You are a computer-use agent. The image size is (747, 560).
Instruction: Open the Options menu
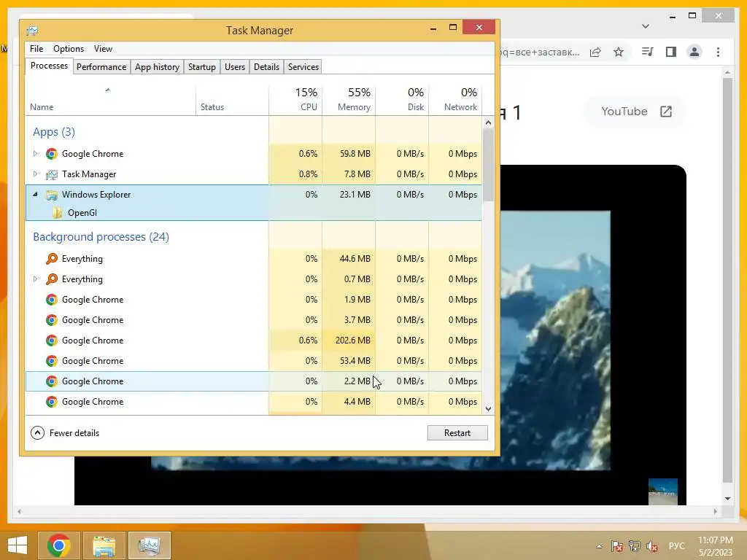(69, 49)
